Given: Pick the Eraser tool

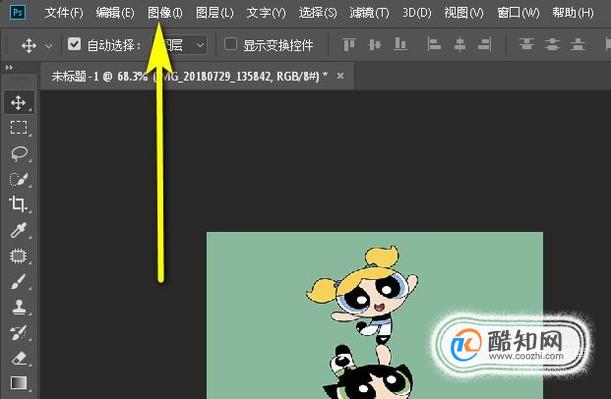Looking at the screenshot, I should (x=19, y=358).
